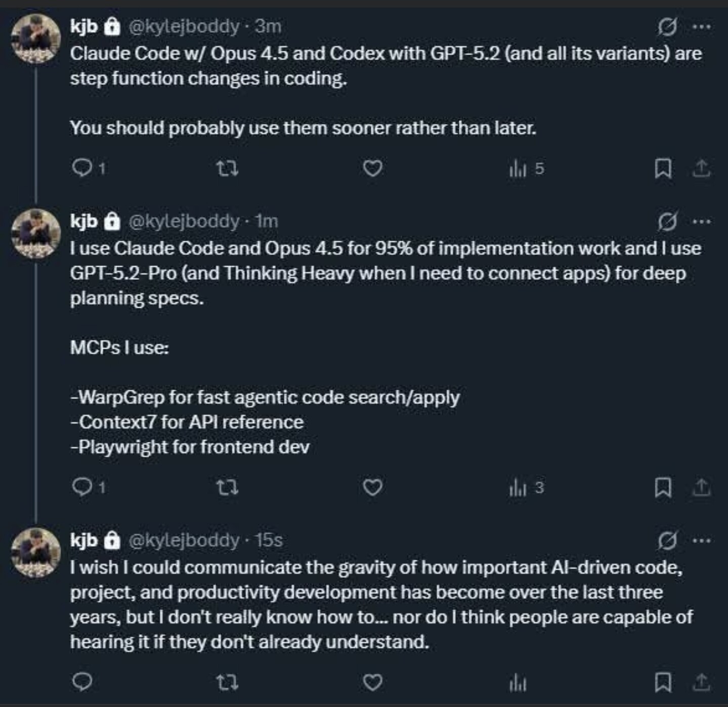Viewport: 728px width, 707px height.
Task: Share the first tweet
Action: [701, 169]
